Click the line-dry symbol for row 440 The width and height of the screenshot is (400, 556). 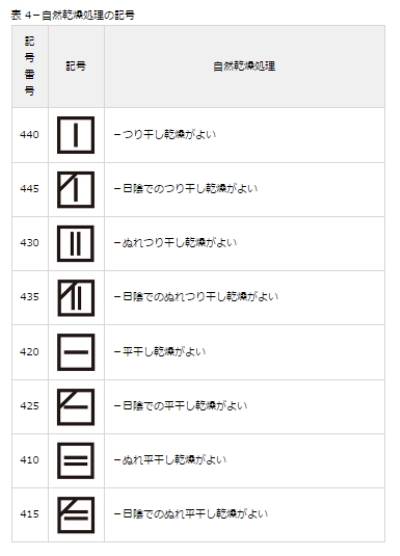coord(76,135)
